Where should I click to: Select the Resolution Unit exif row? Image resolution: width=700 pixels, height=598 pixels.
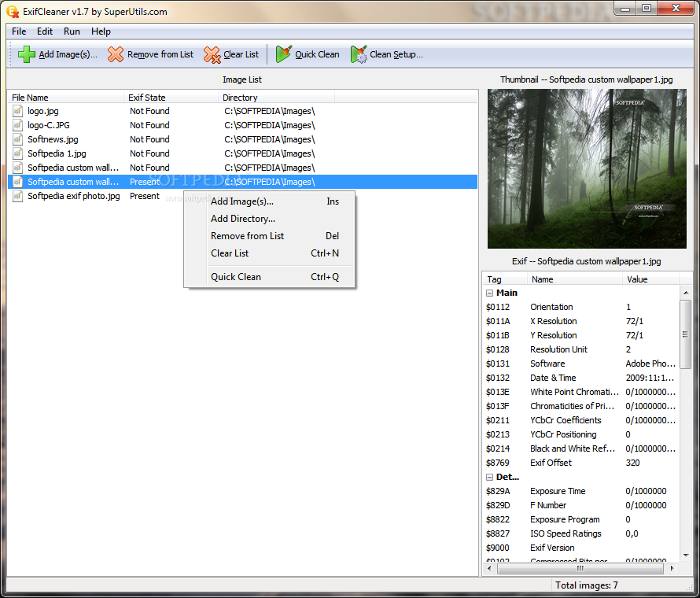pos(581,349)
